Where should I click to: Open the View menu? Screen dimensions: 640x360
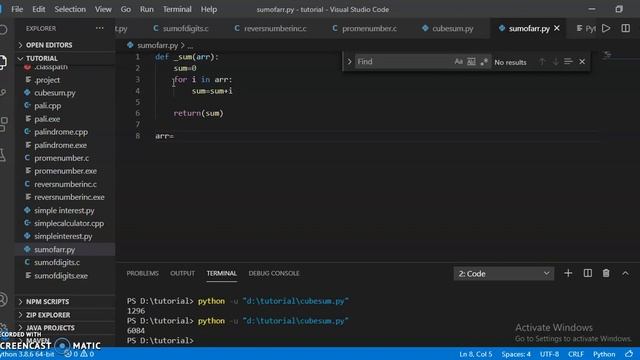[x=103, y=9]
